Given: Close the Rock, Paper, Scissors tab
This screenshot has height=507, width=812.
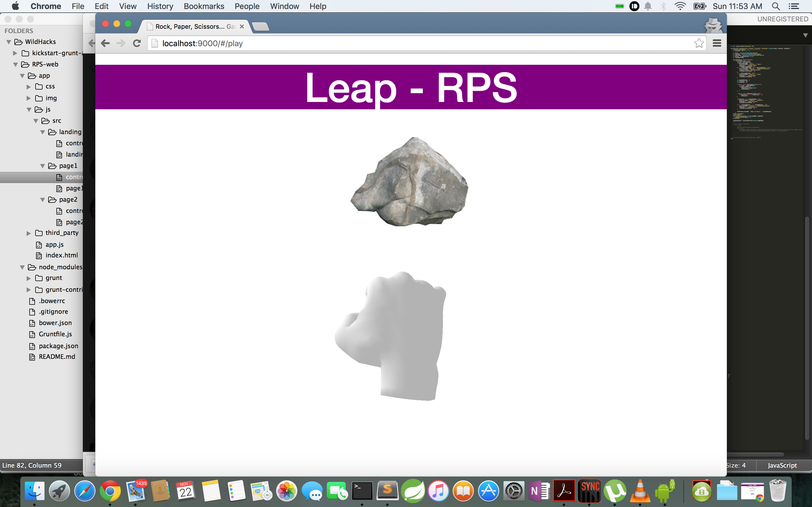Looking at the screenshot, I should tap(242, 26).
